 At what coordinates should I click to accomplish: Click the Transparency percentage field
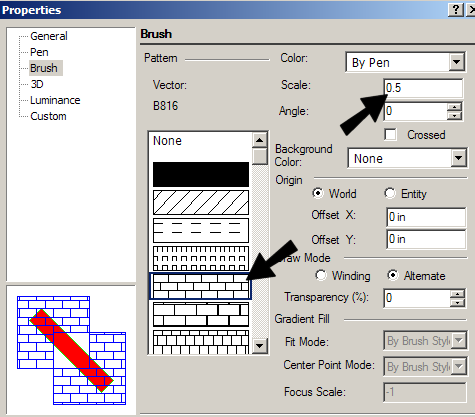(417, 298)
